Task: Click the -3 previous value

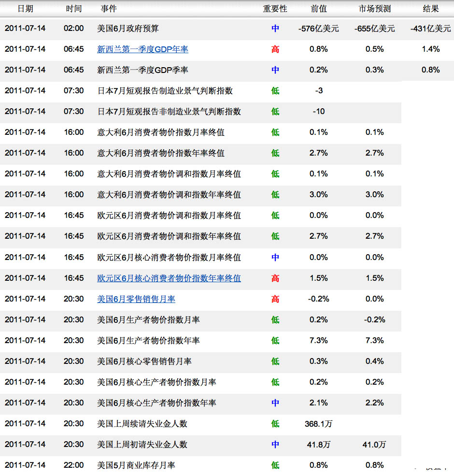Action: tap(319, 90)
